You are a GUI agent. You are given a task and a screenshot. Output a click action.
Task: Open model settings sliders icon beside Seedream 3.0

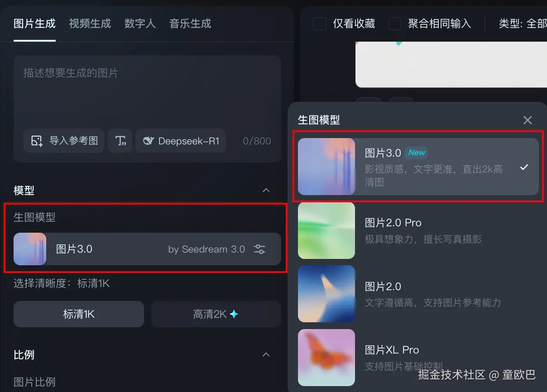pos(259,249)
